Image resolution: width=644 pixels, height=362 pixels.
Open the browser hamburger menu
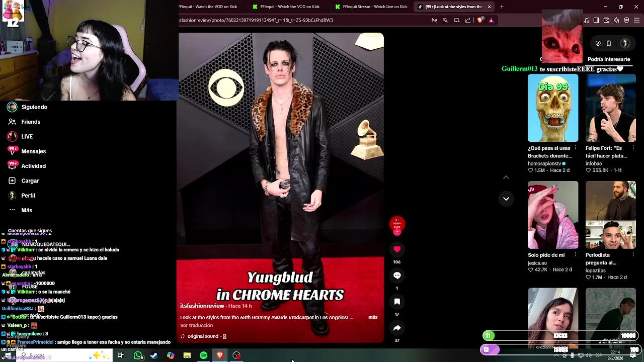coord(636,20)
